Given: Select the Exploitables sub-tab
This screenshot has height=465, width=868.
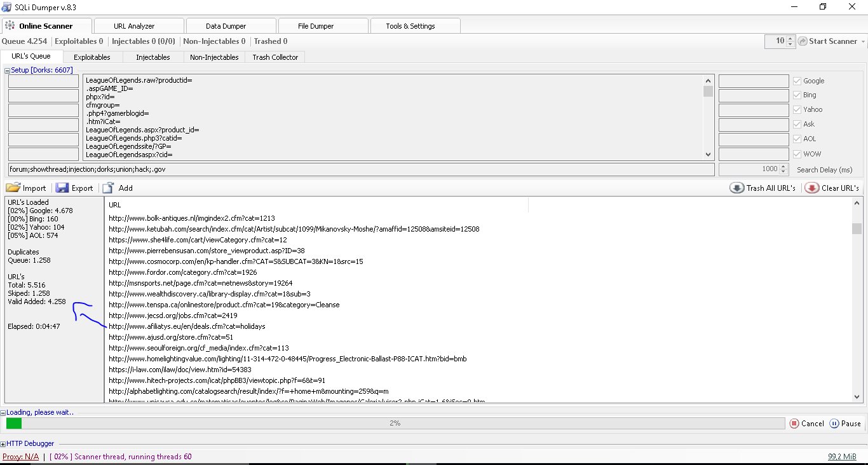Looking at the screenshot, I should point(92,57).
